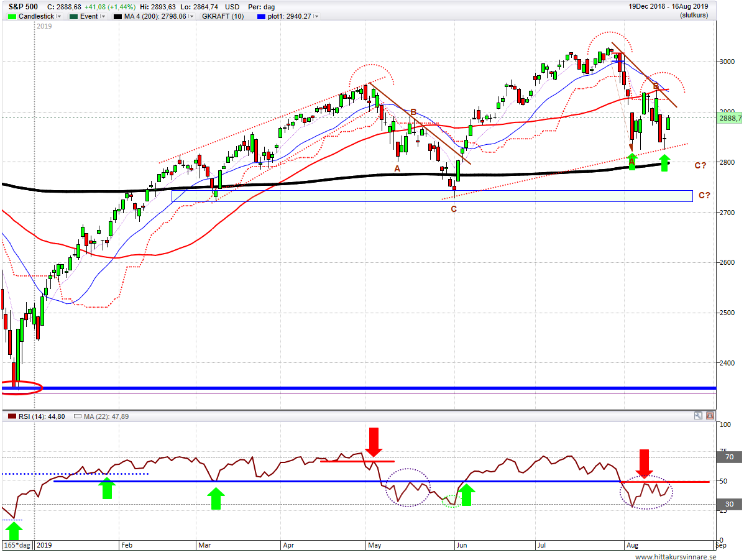The width and height of the screenshot is (744, 560).
Task: Close the RSI indicator panel
Action: click(710, 416)
